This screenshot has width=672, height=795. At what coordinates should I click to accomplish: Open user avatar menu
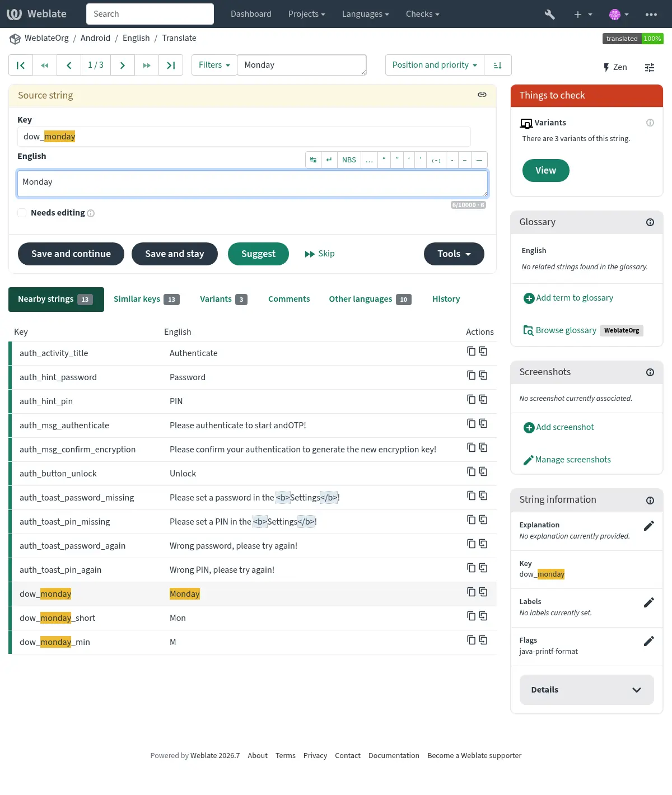pos(619,14)
